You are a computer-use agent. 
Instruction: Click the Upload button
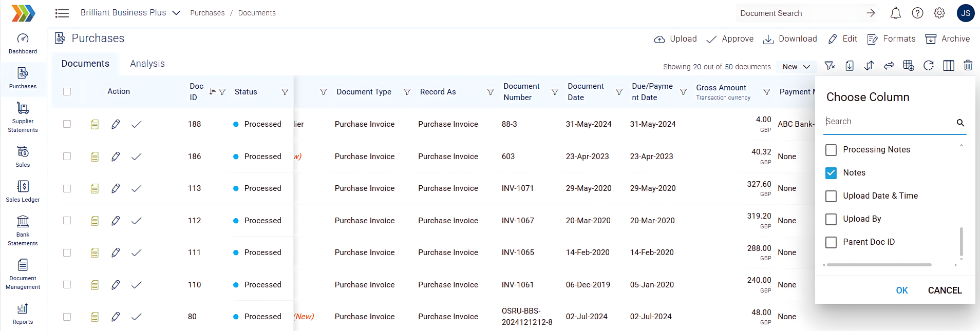click(675, 39)
